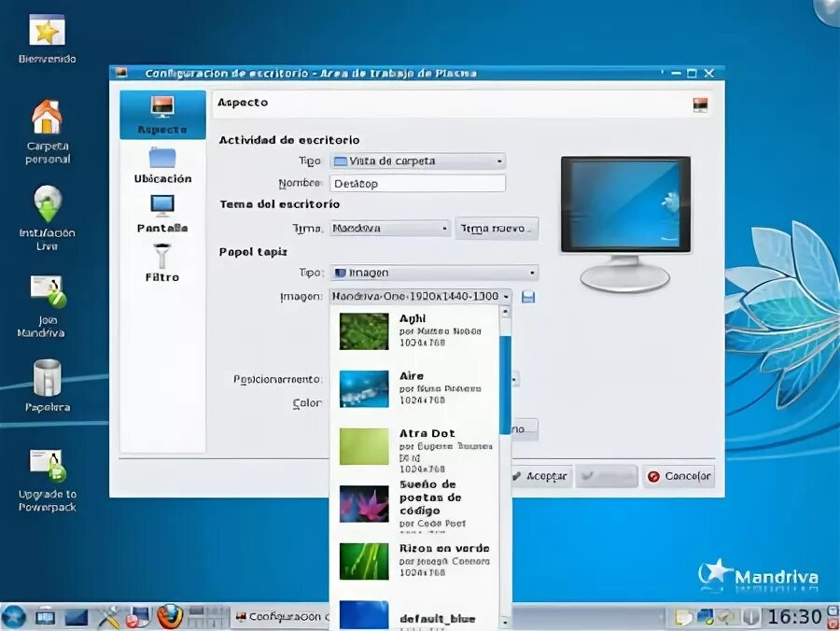The image size is (840, 631).
Task: Open the wallpaper Tipo dropdown showing Imagen
Action: coord(434,273)
